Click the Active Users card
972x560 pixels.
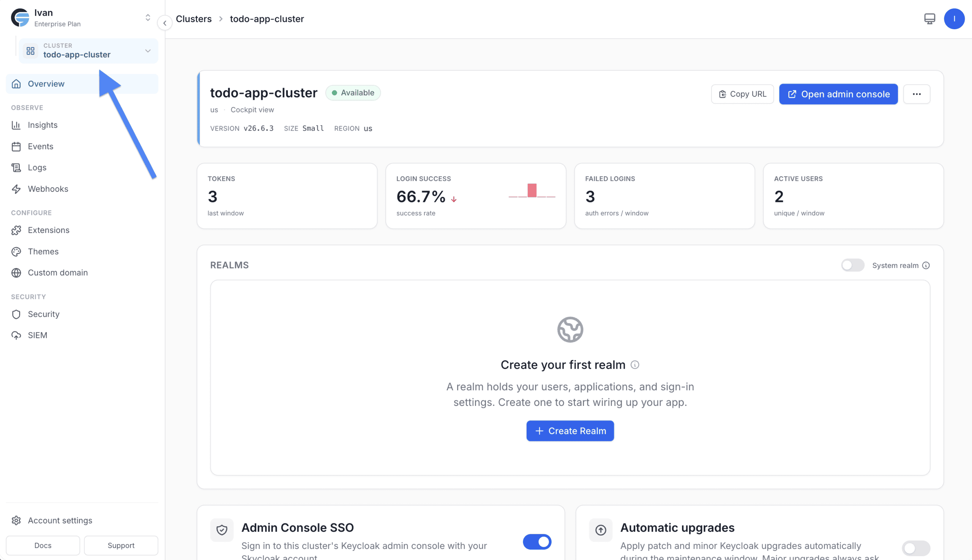click(853, 196)
